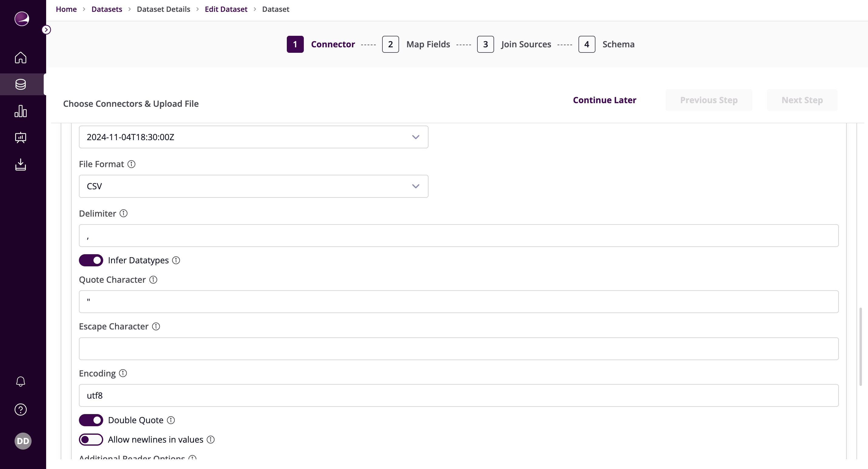
Task: Click the Continue Later button
Action: [x=605, y=100]
